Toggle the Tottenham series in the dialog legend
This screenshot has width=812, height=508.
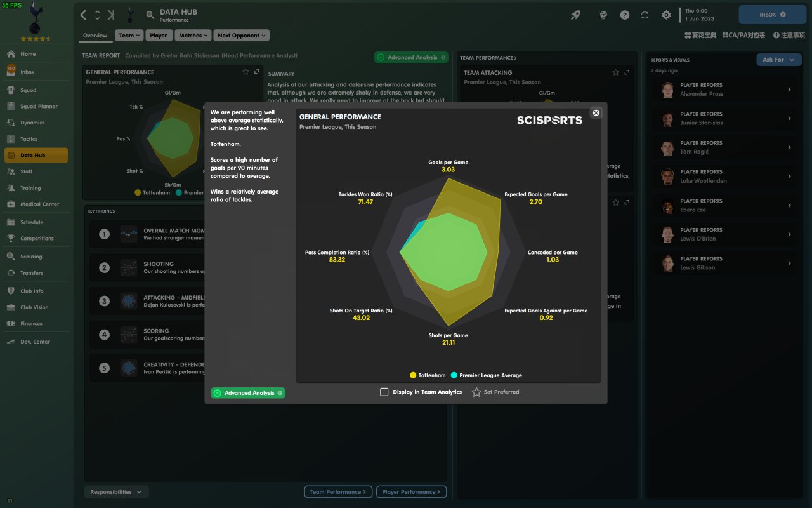point(428,375)
